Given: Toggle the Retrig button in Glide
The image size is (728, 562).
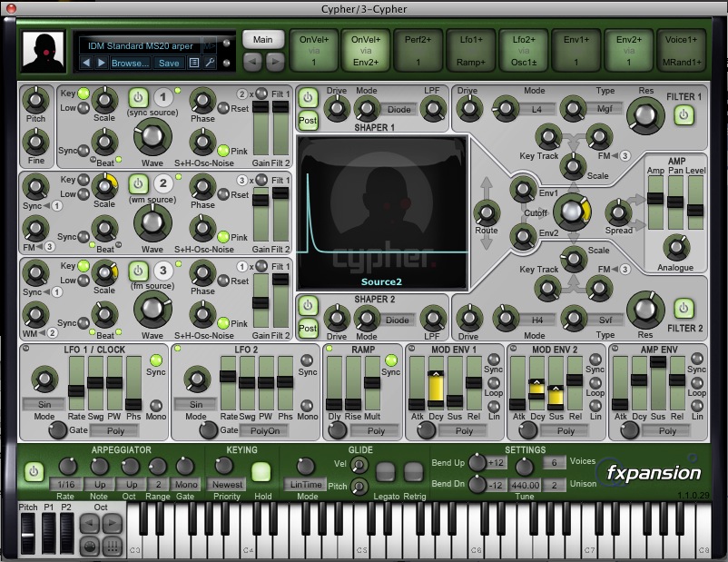Looking at the screenshot, I should [413, 472].
